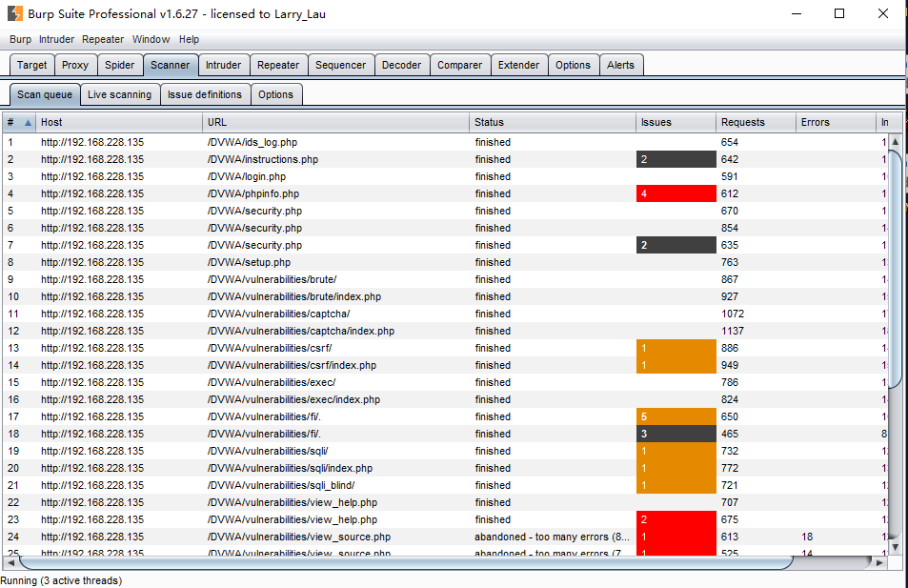Switch to the Repeater main tab

278,65
